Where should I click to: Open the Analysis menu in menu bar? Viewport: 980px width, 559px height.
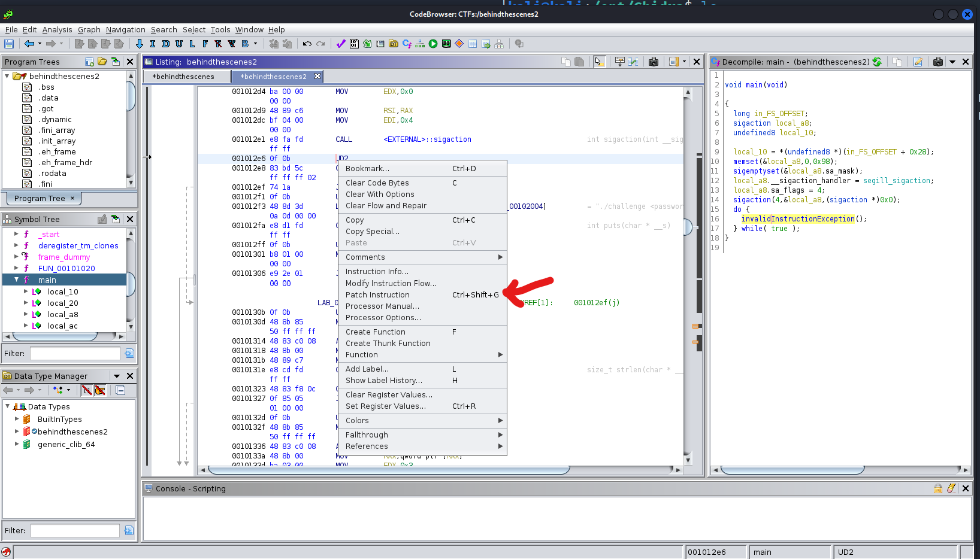coord(57,29)
